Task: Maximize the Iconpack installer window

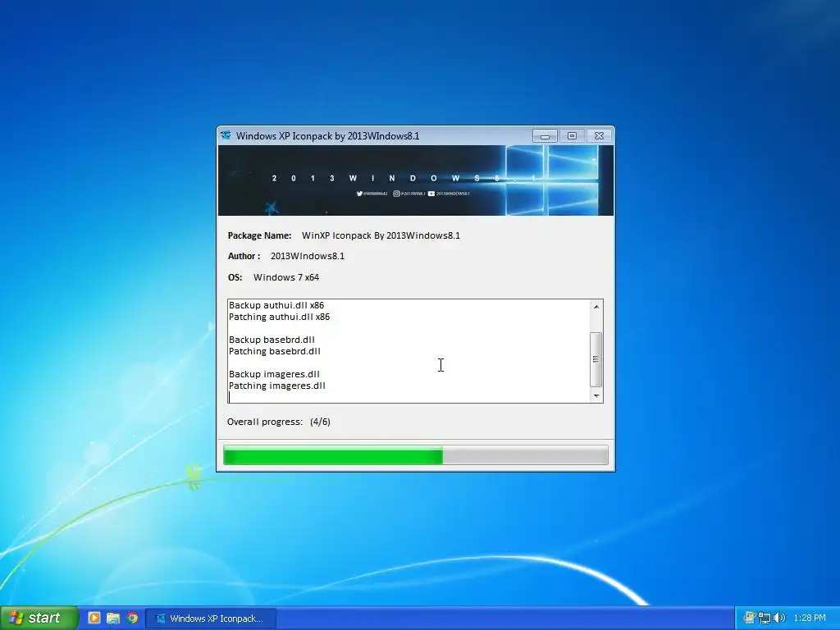Action: tap(572, 136)
